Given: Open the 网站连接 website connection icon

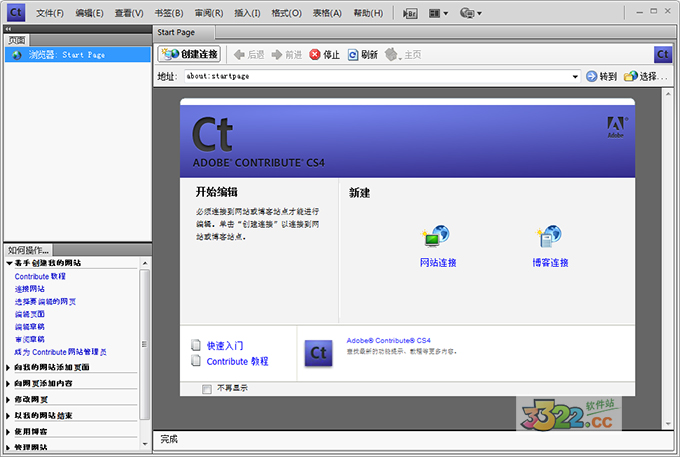Looking at the screenshot, I should pos(437,238).
